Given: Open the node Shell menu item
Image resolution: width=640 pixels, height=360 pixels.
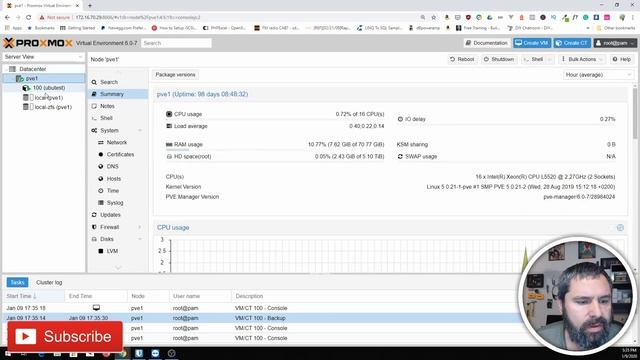Looking at the screenshot, I should [106, 118].
